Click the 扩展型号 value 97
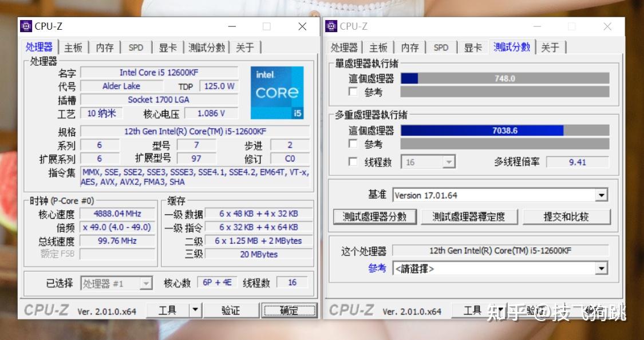 pos(196,159)
